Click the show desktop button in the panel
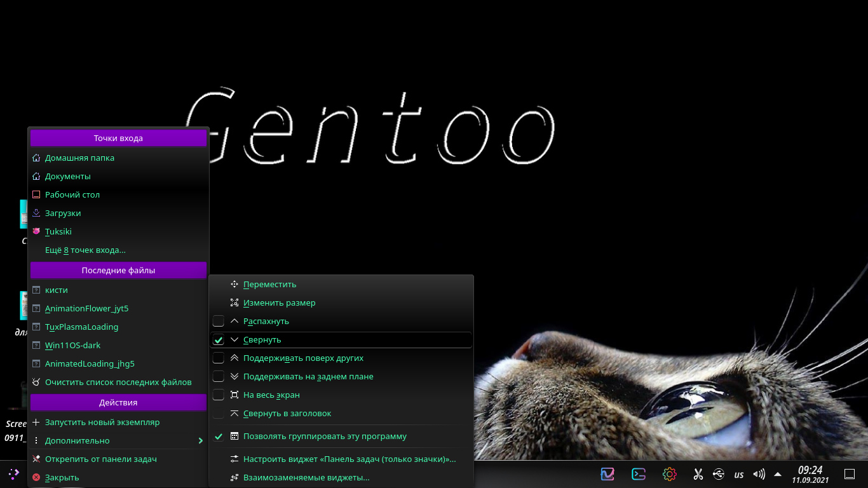868x488 pixels. point(849,474)
